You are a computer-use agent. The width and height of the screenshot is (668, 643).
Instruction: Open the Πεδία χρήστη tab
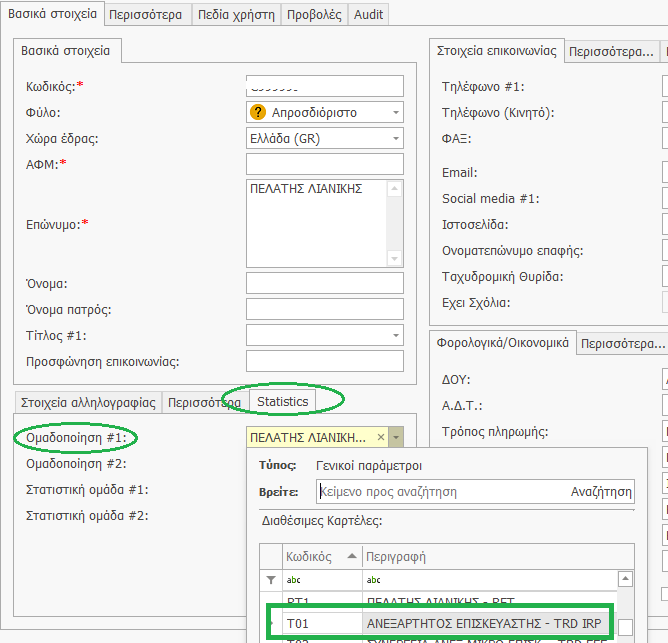(x=236, y=15)
